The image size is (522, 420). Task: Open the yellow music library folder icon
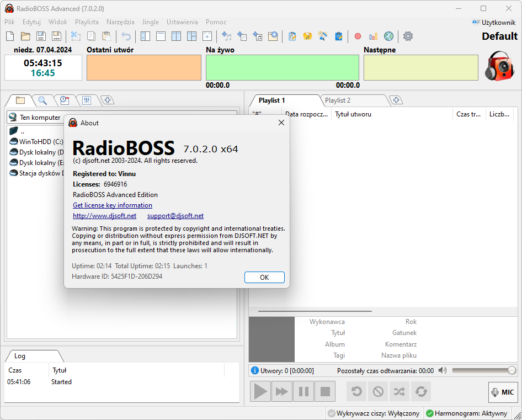pos(307,36)
